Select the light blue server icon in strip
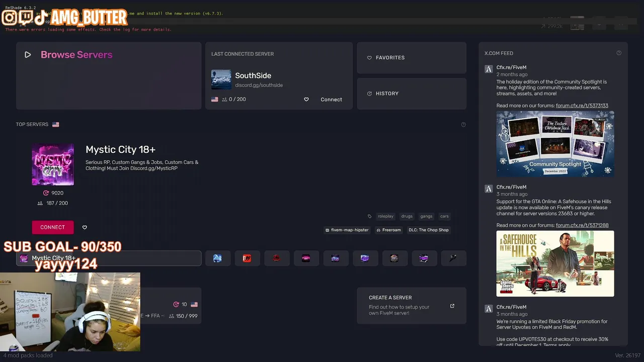This screenshot has height=362, width=644. 217,258
